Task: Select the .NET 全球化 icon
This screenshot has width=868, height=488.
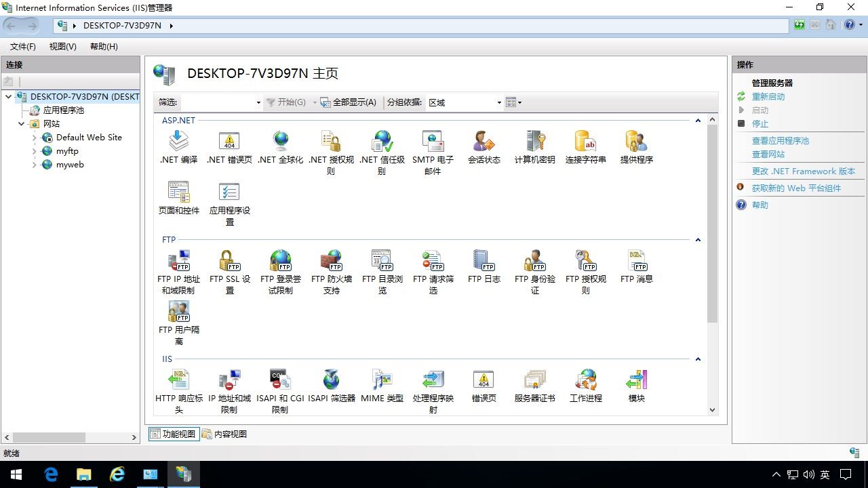Action: tap(280, 147)
